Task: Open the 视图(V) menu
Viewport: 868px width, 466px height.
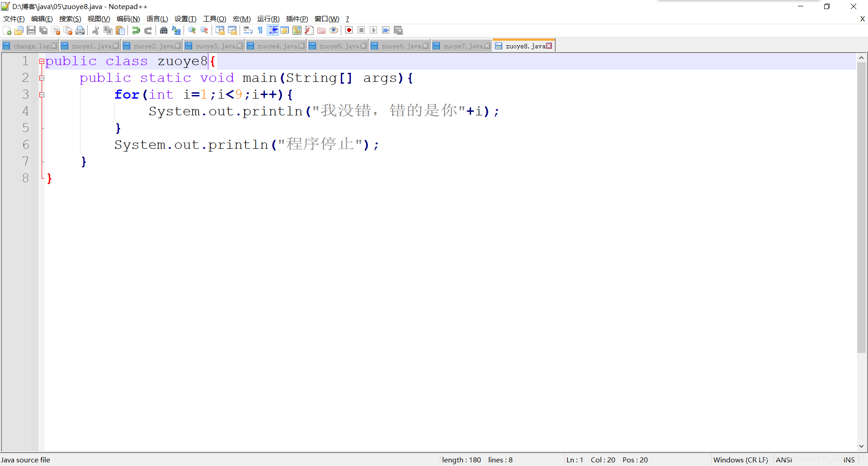Action: click(x=99, y=19)
